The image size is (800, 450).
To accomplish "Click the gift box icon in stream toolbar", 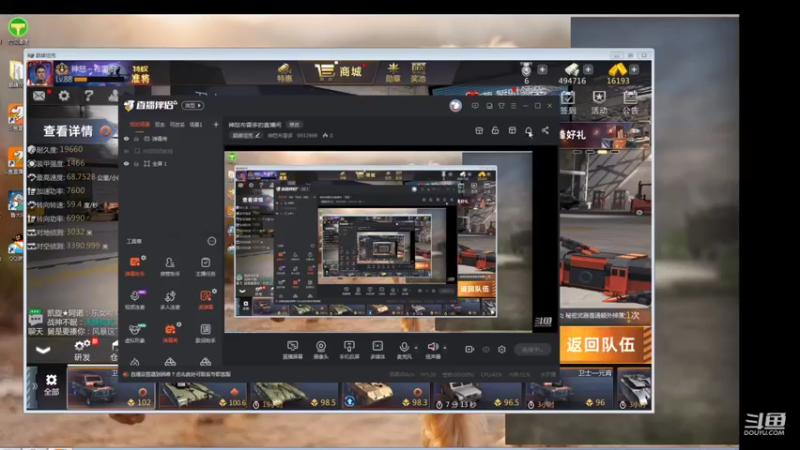I will 479,131.
